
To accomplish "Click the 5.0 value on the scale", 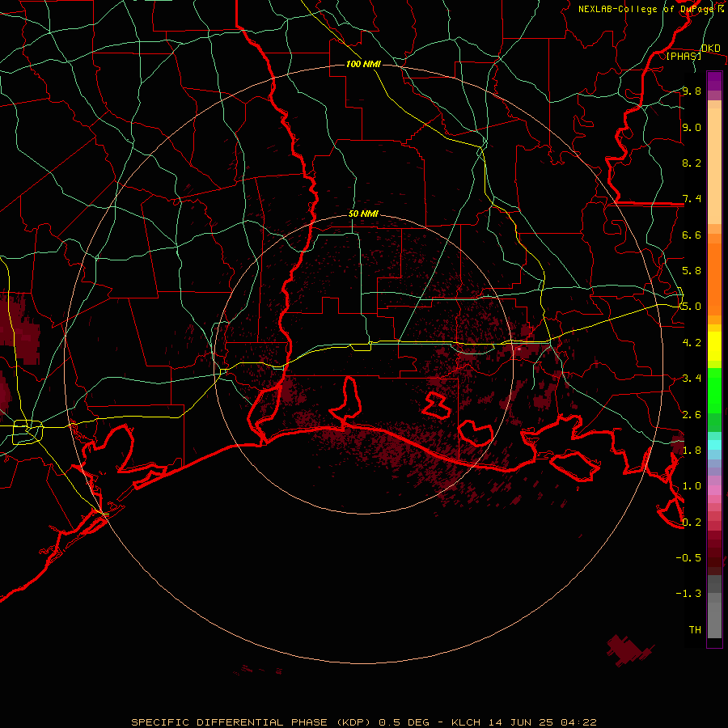I will (692, 307).
